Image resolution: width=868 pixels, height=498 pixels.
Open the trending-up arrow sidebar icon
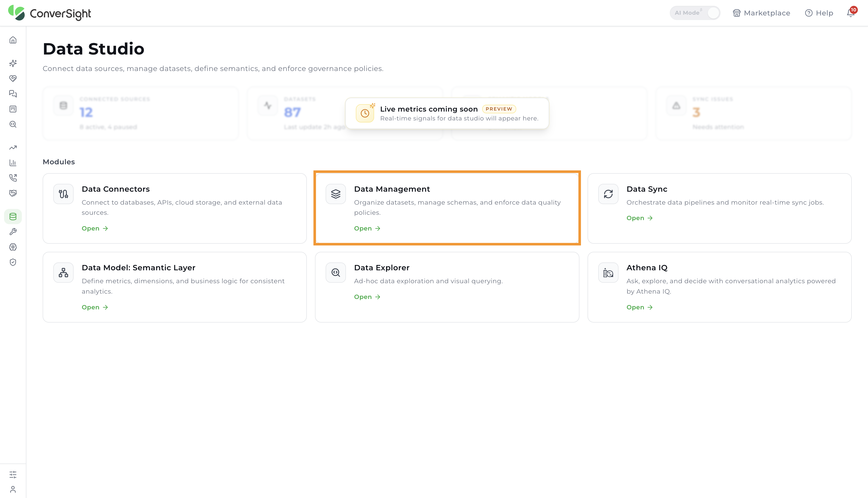[x=13, y=147]
